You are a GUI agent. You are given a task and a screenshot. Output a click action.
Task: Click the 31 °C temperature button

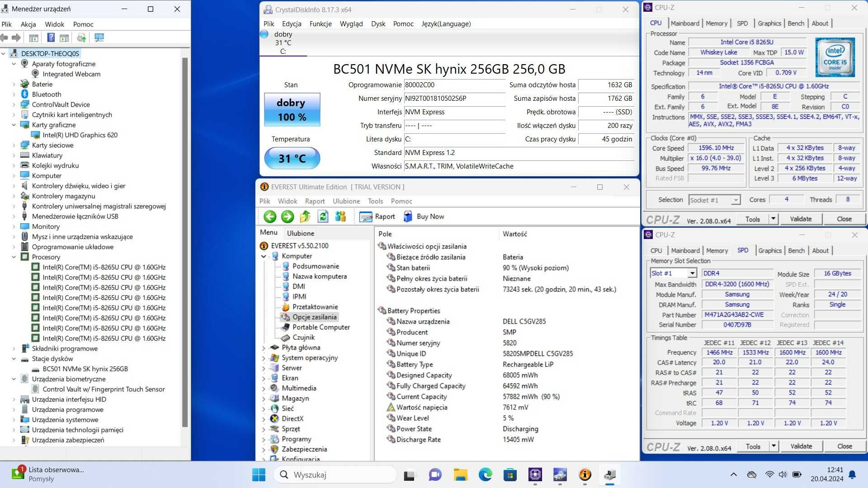[x=292, y=159]
